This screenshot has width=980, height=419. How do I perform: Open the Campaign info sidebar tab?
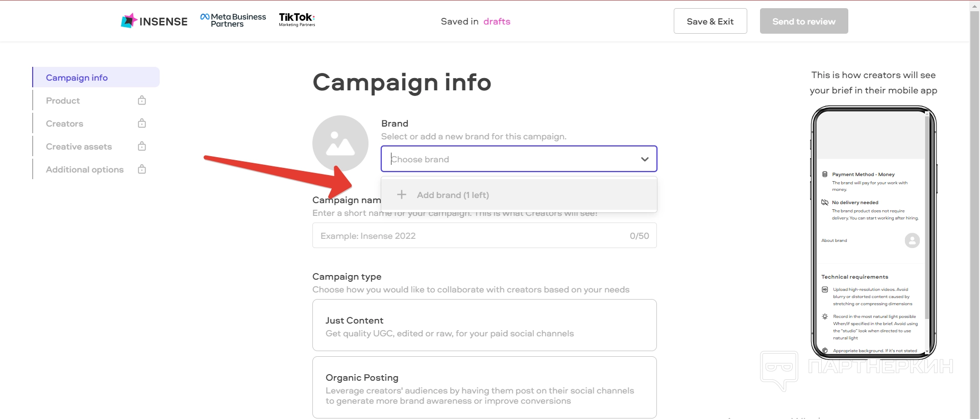click(x=77, y=78)
